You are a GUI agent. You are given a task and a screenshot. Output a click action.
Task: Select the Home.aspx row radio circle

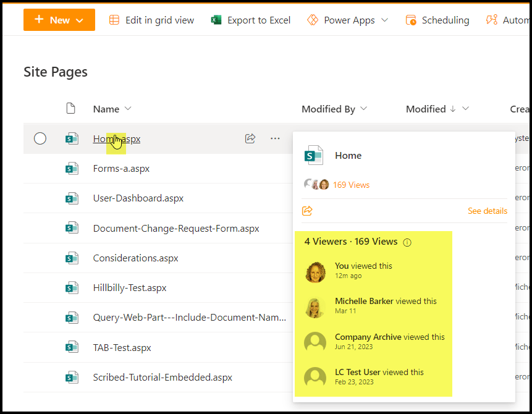click(x=40, y=138)
